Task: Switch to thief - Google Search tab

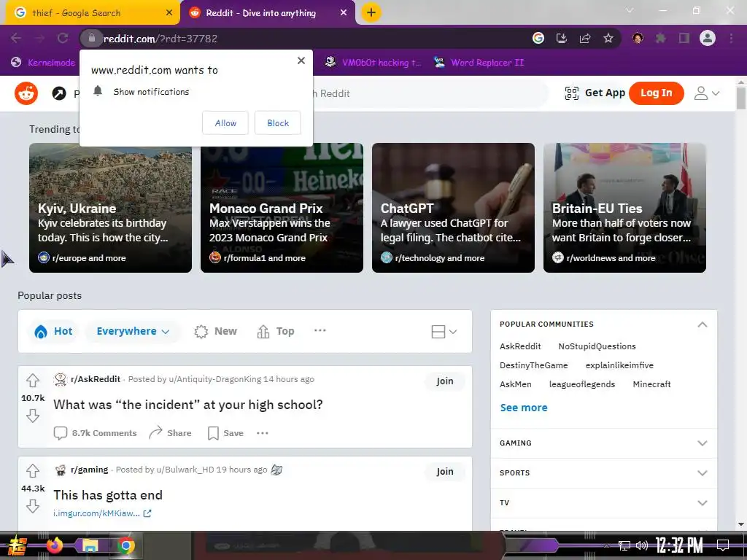Action: click(91, 13)
